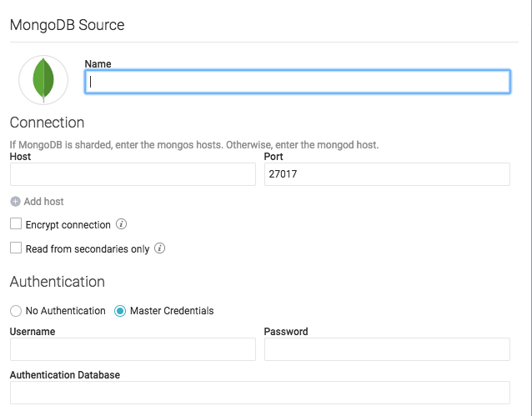The height and width of the screenshot is (416, 532).
Task: Click the plus icon beside Add host
Action: pos(16,202)
